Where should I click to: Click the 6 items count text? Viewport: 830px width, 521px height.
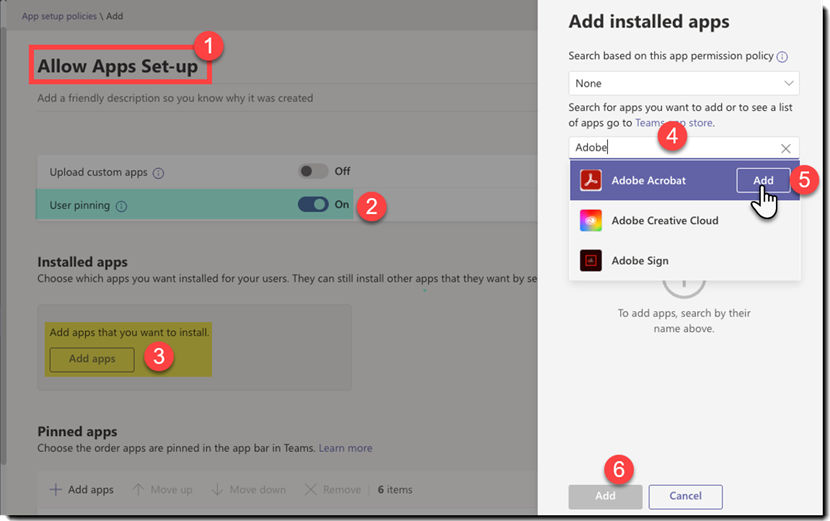pos(395,490)
